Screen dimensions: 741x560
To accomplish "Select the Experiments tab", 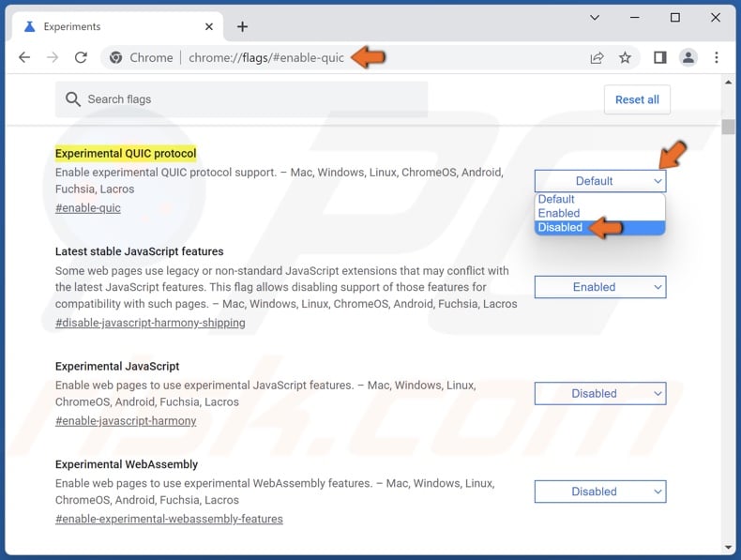I will coord(118,26).
